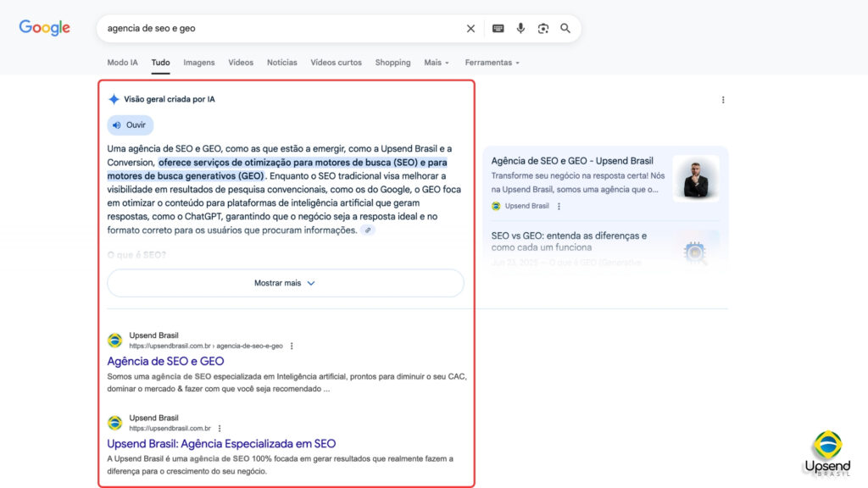Clear the search query with the X icon
868x488 pixels.
[470, 28]
